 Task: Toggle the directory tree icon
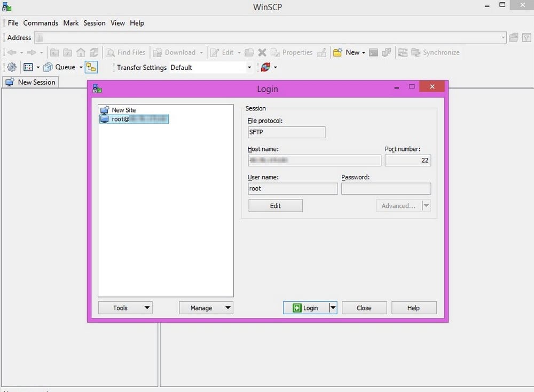point(91,67)
